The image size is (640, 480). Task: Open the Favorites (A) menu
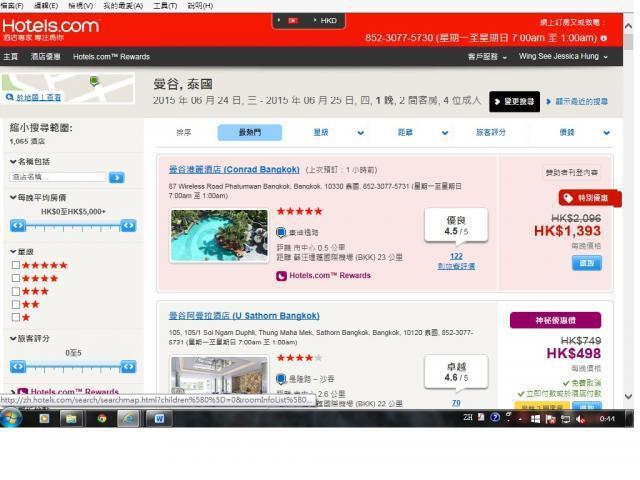click(123, 6)
